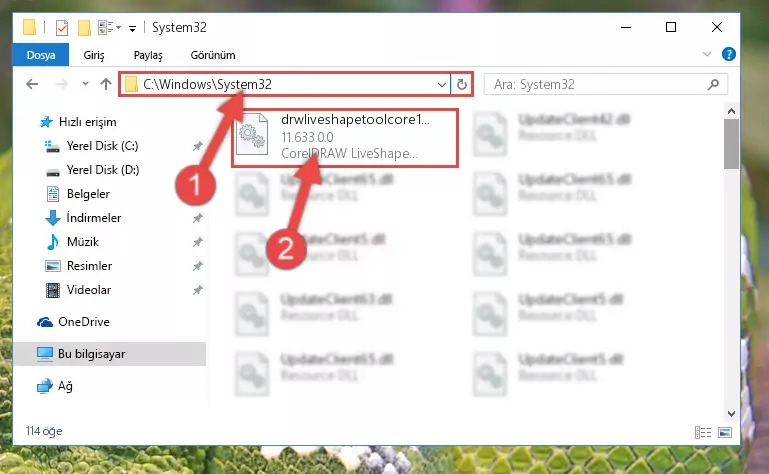The width and height of the screenshot is (769, 474).
Task: Expand the address bar history dropdown
Action: pyautogui.click(x=441, y=84)
